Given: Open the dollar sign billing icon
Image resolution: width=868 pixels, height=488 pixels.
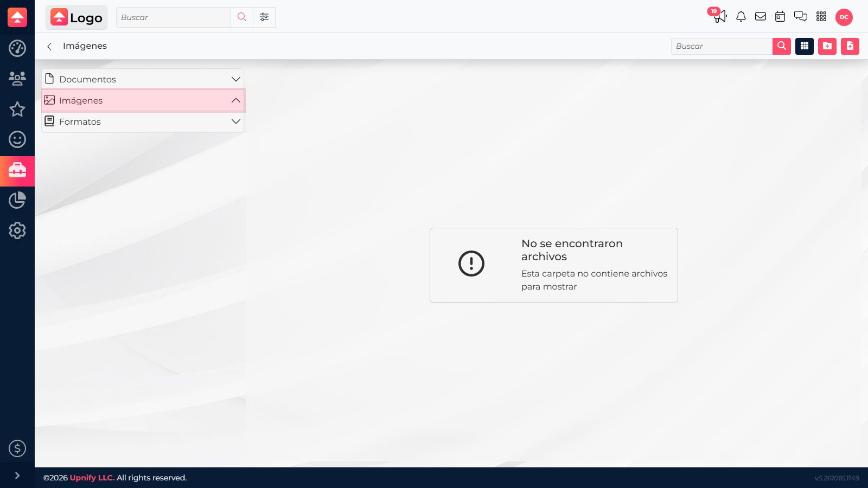Looking at the screenshot, I should [x=17, y=448].
